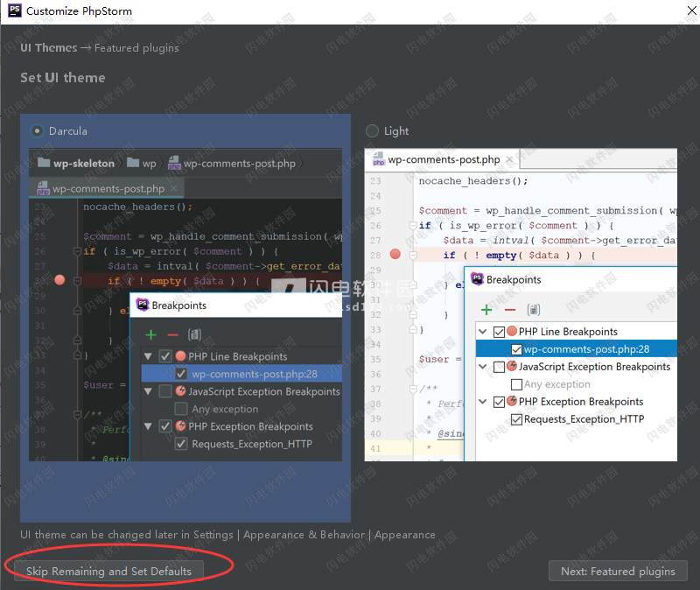Select the Light theme radio button
700x590 pixels.
(372, 130)
